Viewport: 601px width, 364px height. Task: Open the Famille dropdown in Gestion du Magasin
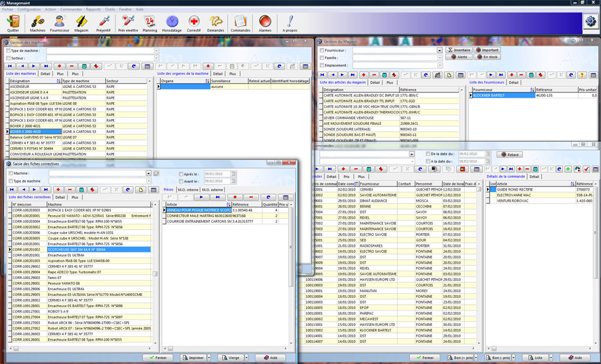click(439, 57)
